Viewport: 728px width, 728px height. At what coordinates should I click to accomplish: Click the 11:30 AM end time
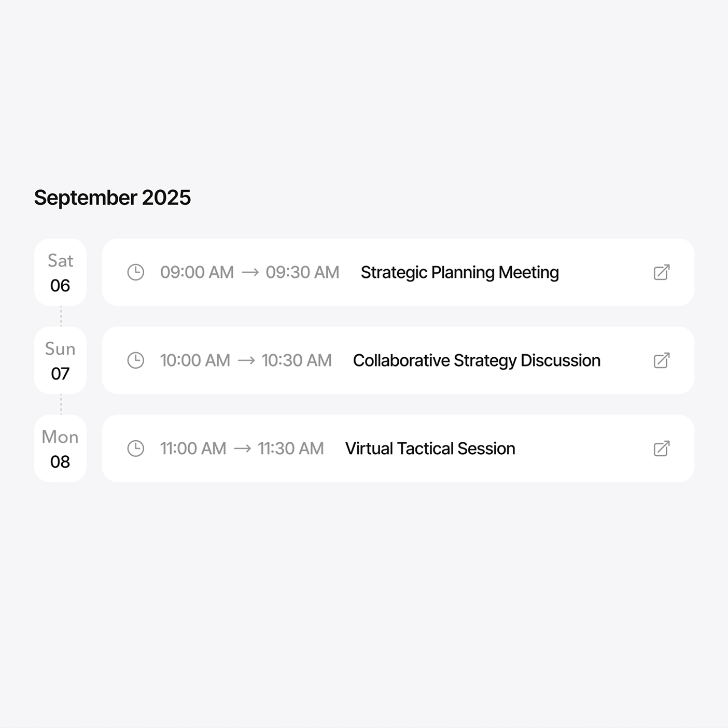291,449
